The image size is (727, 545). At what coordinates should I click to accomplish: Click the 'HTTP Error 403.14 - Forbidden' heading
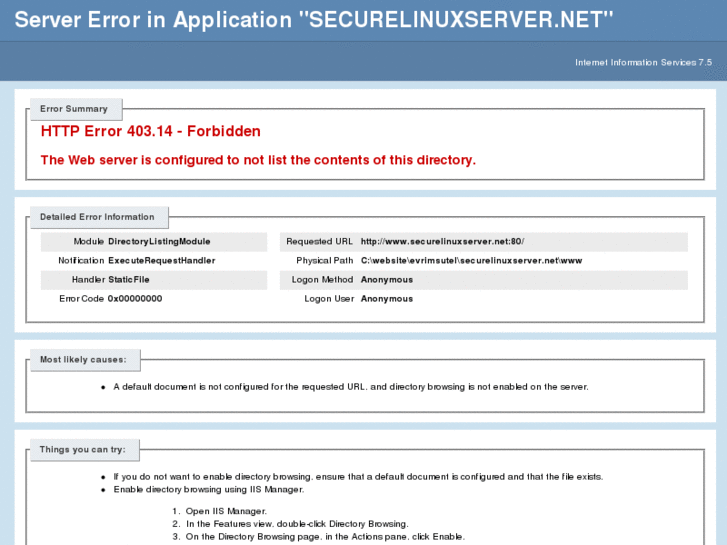151,131
